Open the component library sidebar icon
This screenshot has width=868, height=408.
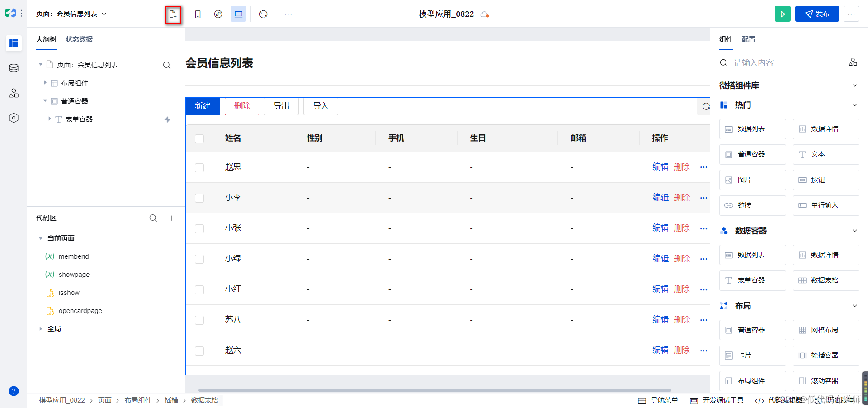click(14, 93)
